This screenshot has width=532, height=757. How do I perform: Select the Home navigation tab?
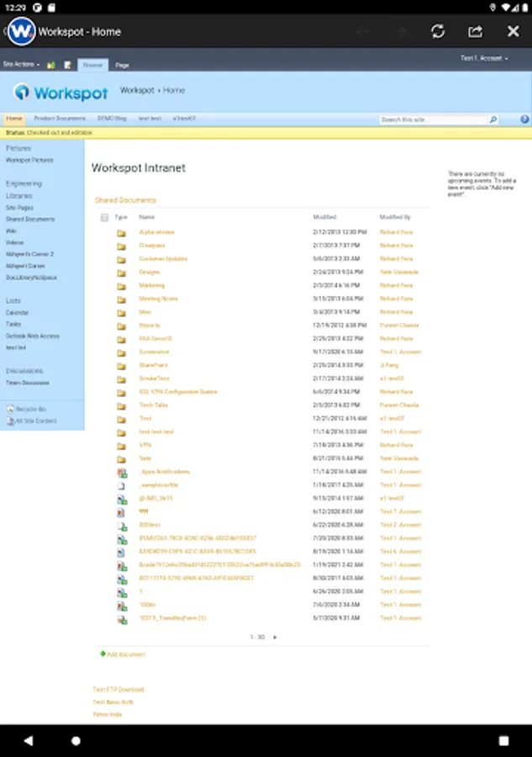14,119
